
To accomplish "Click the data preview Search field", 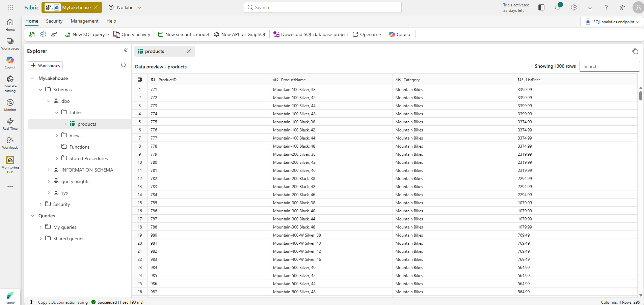I will point(609,66).
